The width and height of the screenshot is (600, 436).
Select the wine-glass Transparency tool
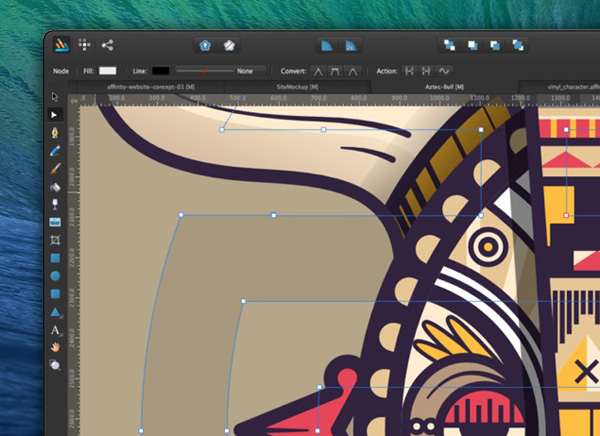pos(55,204)
